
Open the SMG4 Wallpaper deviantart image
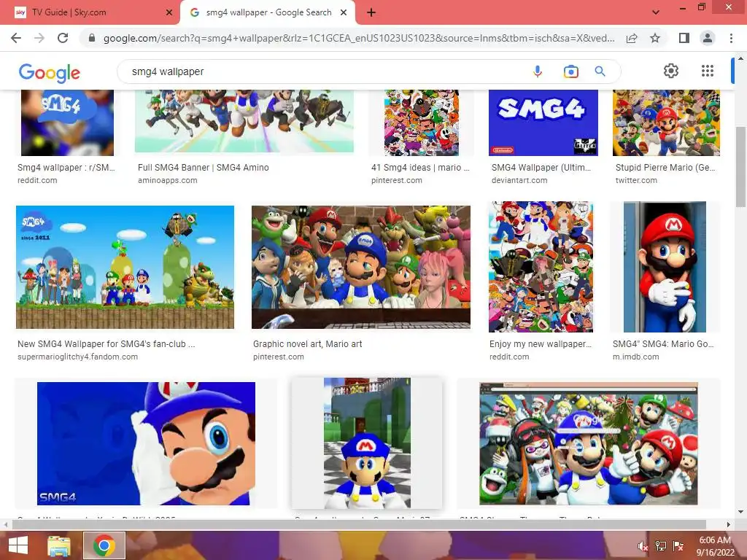click(x=543, y=122)
